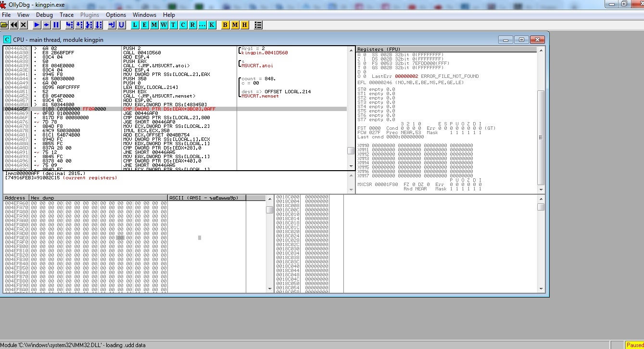Click the XMM0 register row
Screen dimensions: 644x349
point(415,146)
